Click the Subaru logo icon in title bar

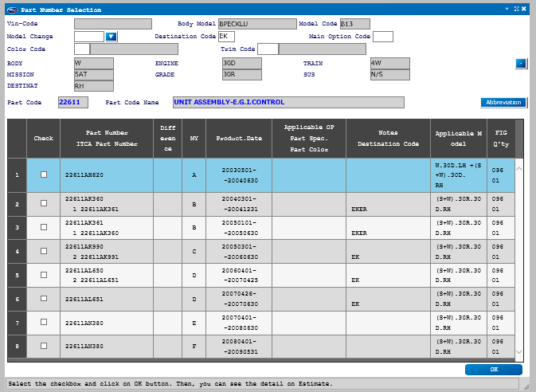[x=10, y=9]
